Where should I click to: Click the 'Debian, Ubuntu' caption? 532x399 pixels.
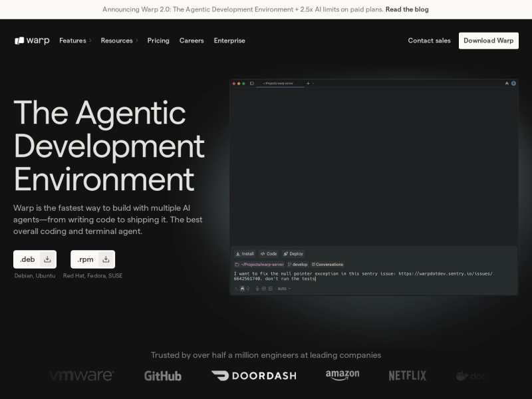35,276
